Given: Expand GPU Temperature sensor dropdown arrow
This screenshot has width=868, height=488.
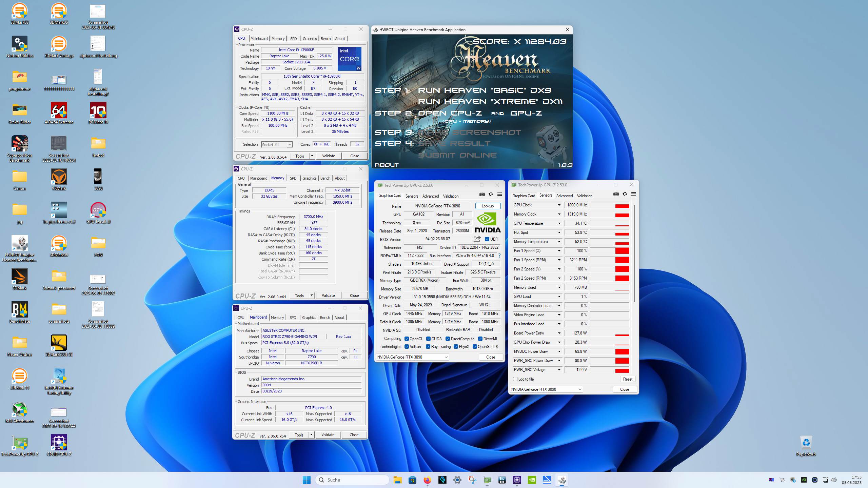Looking at the screenshot, I should [559, 223].
